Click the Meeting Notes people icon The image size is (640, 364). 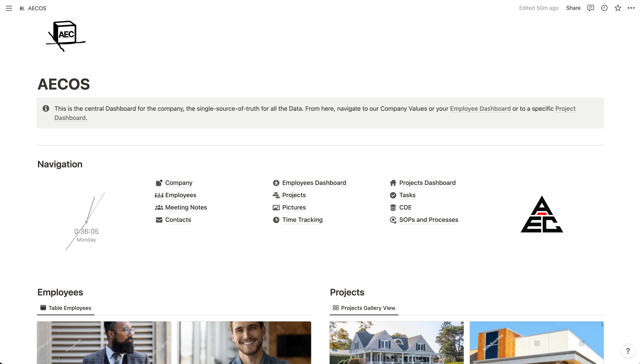[159, 207]
